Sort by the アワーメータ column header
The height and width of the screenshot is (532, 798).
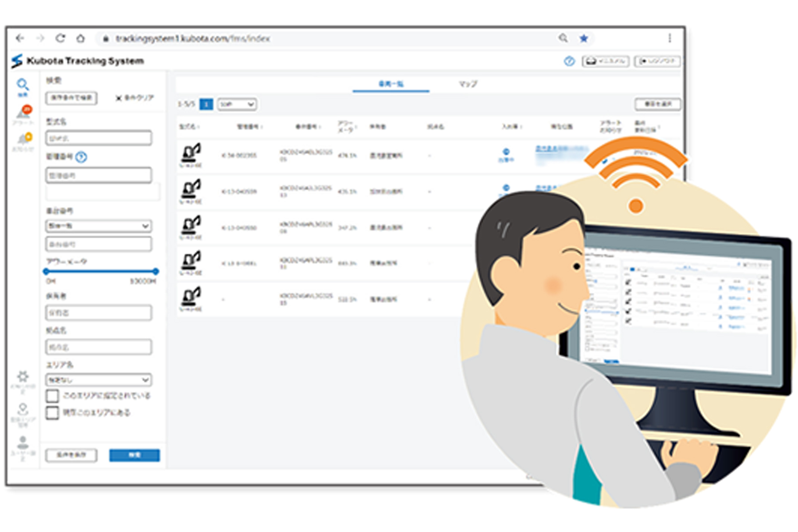click(347, 126)
